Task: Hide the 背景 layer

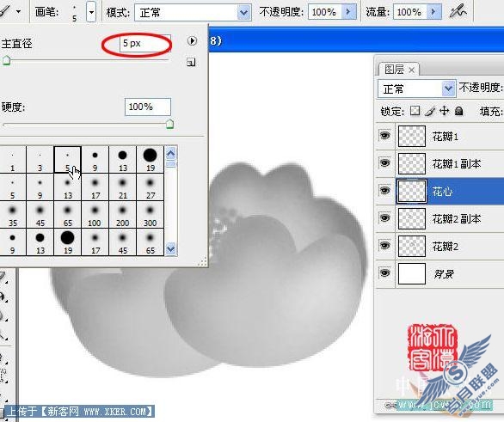Action: [x=384, y=273]
